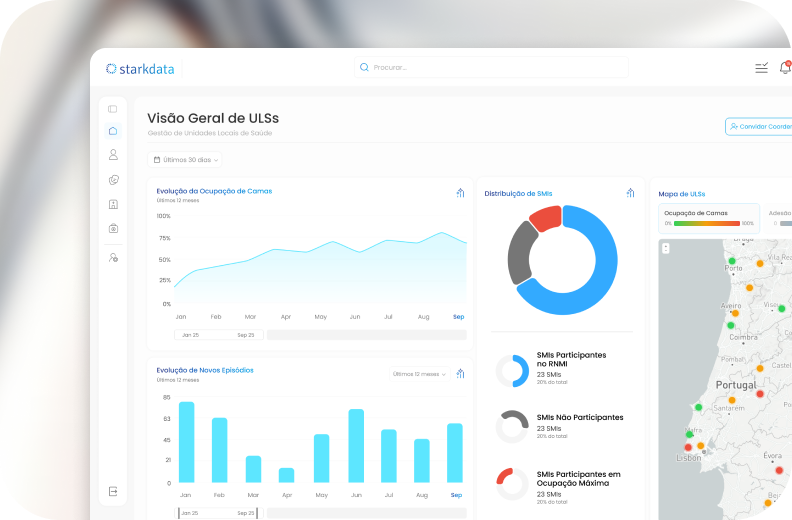
Task: Click the gray mini donut for Não Participantes
Action: (x=512, y=427)
